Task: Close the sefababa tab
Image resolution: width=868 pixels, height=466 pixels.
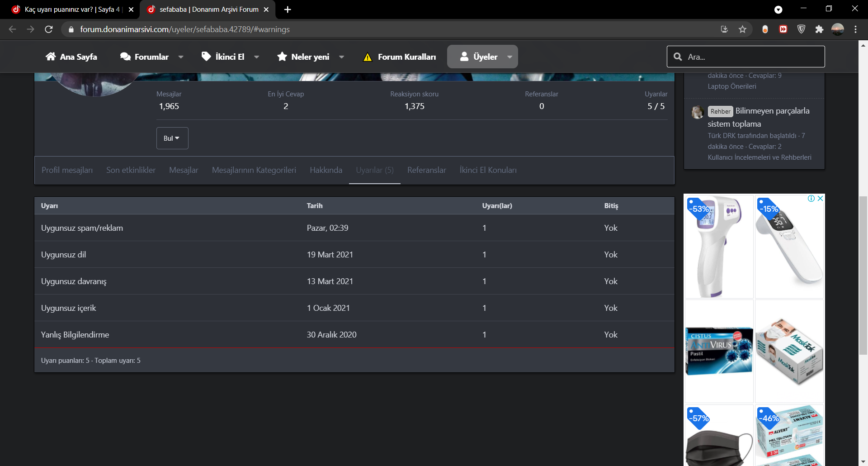Action: tap(266, 10)
